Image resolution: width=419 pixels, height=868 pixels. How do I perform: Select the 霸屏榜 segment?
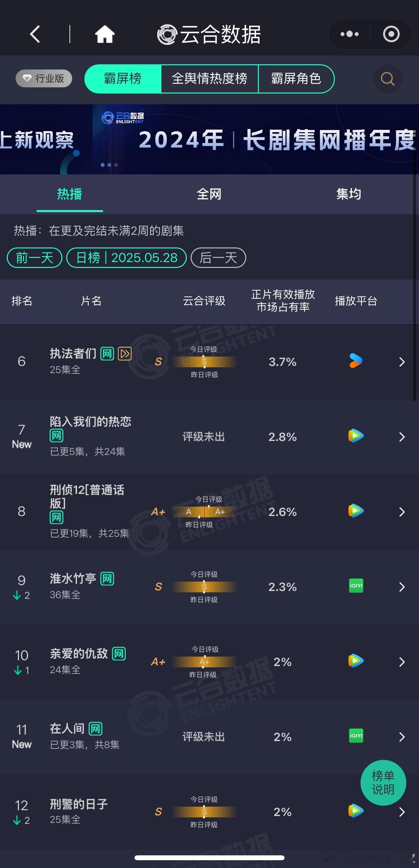pos(123,79)
